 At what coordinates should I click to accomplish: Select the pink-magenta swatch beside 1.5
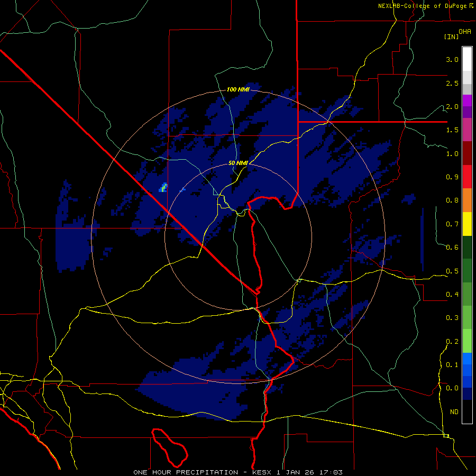[x=467, y=130]
